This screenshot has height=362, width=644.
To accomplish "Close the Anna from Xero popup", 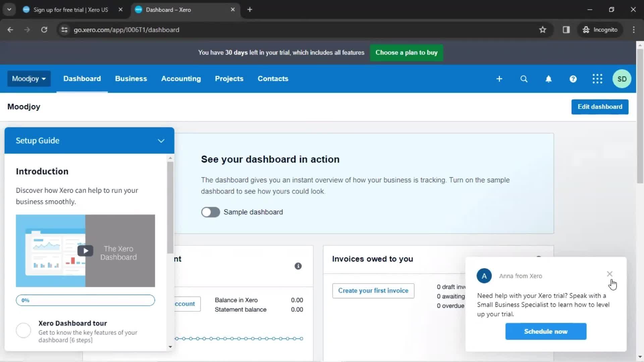I will (x=609, y=274).
